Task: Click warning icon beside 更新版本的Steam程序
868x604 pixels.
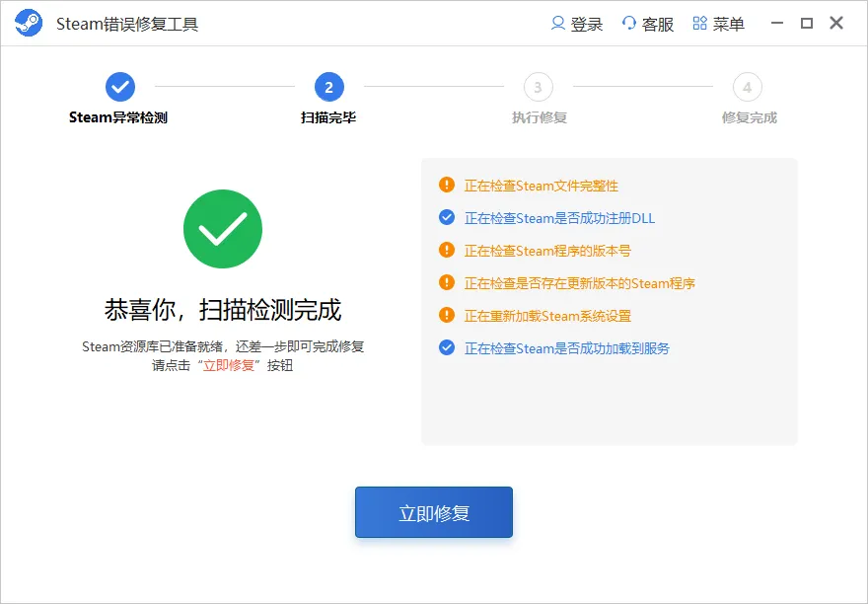Action: point(447,282)
